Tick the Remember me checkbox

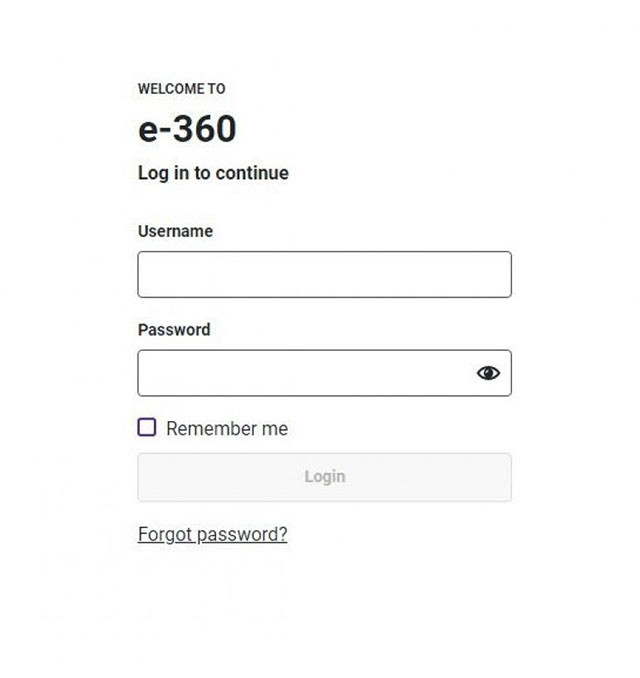[x=147, y=428]
